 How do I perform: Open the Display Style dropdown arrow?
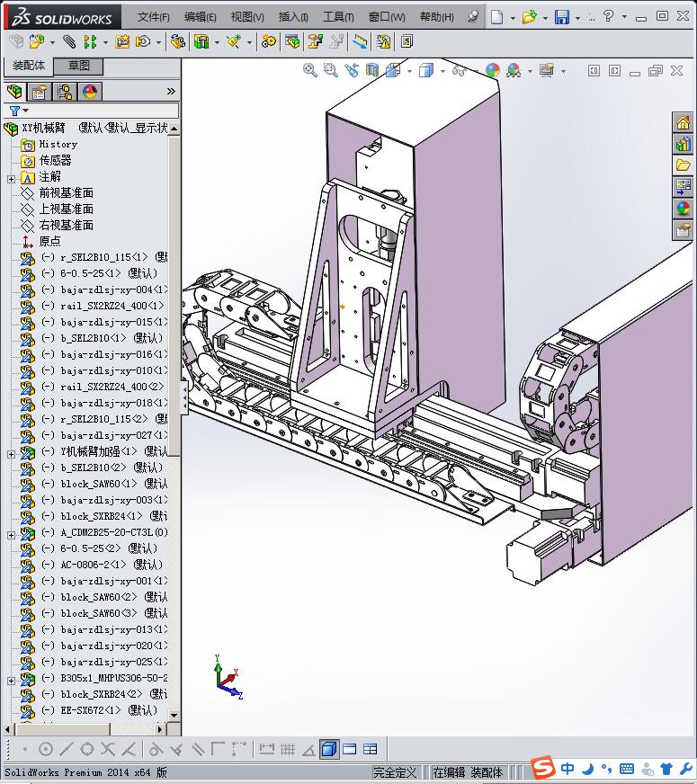point(442,71)
